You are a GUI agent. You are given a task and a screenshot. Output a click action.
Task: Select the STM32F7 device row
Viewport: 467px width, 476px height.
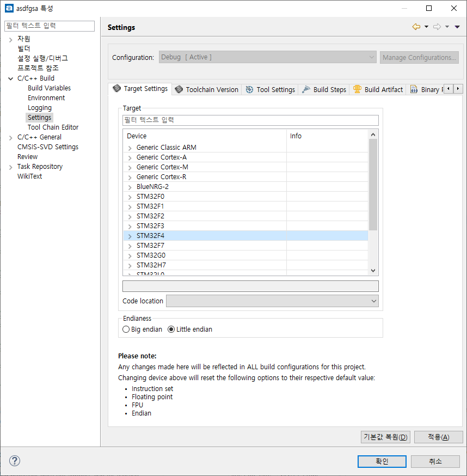(x=246, y=245)
